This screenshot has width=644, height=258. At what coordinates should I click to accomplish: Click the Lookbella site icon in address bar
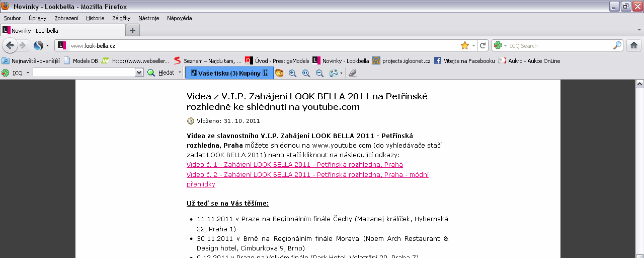61,45
